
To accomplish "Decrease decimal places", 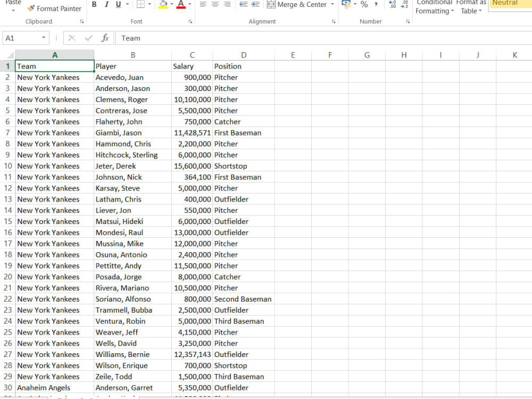I will tap(404, 4).
